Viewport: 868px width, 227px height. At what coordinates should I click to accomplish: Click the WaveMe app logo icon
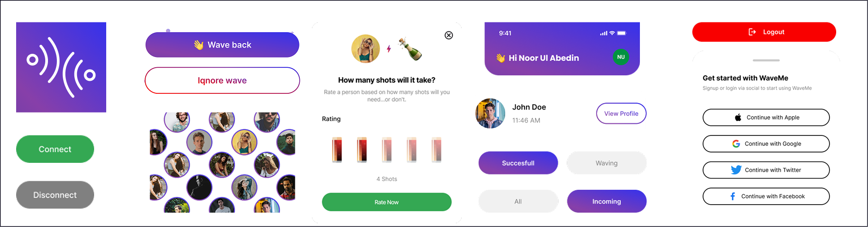click(61, 67)
